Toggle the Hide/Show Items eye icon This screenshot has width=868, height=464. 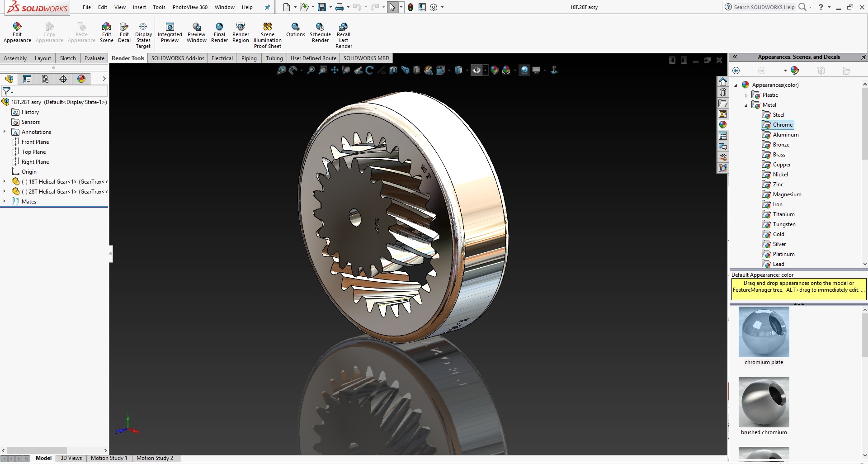pos(476,70)
